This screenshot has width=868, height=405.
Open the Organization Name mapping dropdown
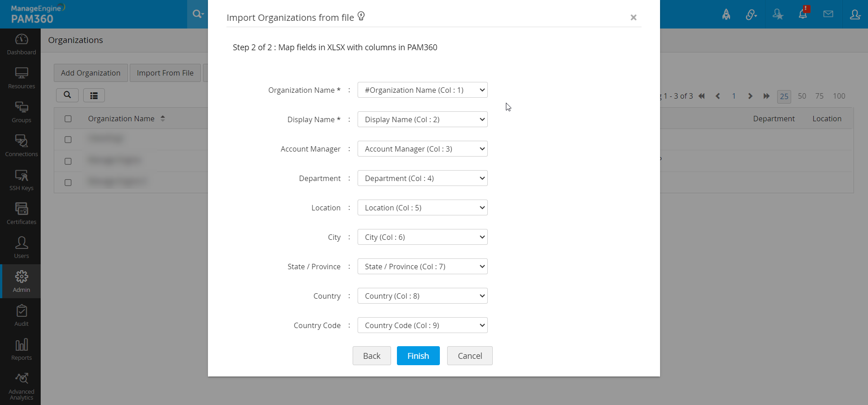tap(423, 90)
